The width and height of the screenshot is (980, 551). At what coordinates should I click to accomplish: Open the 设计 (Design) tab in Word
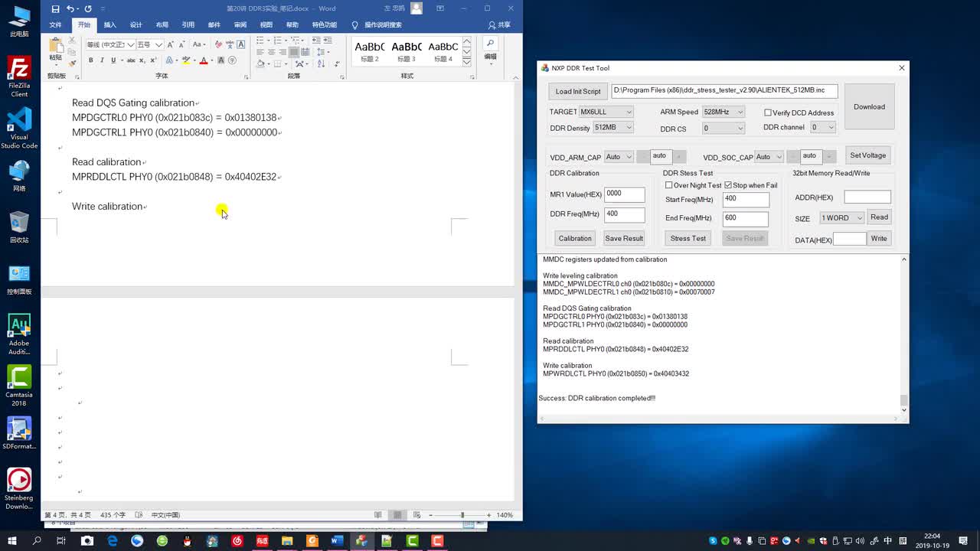[136, 24]
